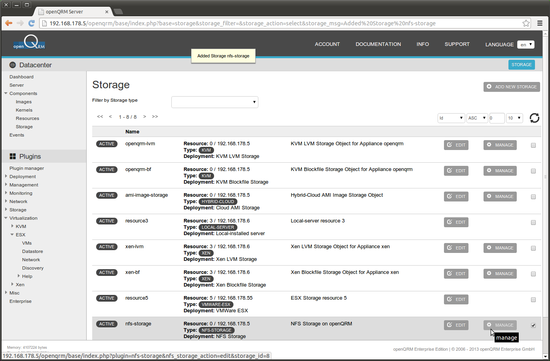
Task: Select checkbox for xen-bf storage
Action: coord(533,274)
